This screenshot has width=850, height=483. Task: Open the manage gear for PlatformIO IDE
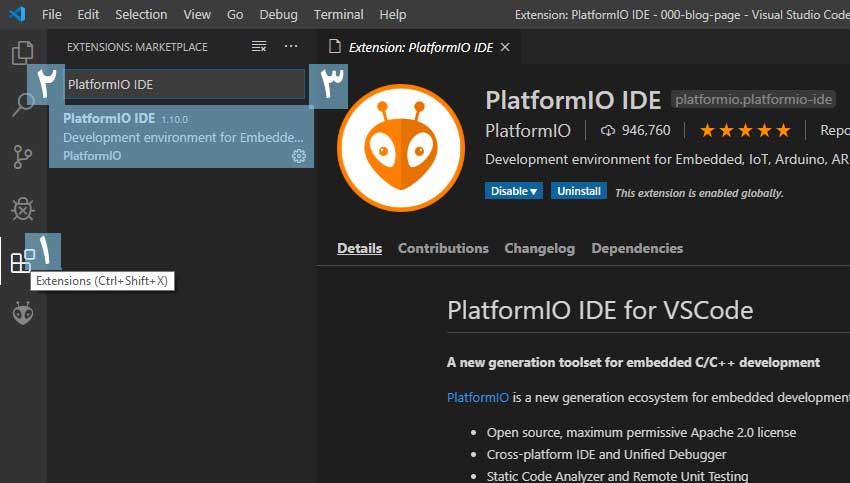[298, 156]
